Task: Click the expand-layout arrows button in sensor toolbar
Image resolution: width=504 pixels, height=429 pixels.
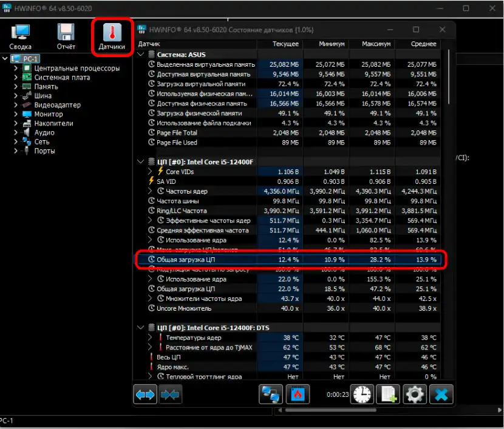Action: (x=145, y=394)
